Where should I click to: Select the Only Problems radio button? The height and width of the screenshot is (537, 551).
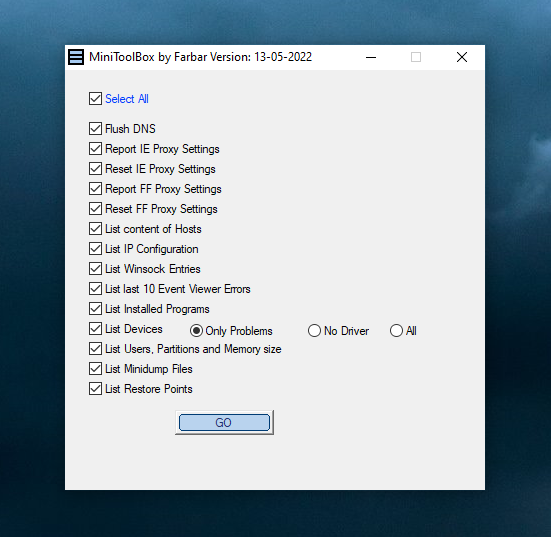(196, 331)
